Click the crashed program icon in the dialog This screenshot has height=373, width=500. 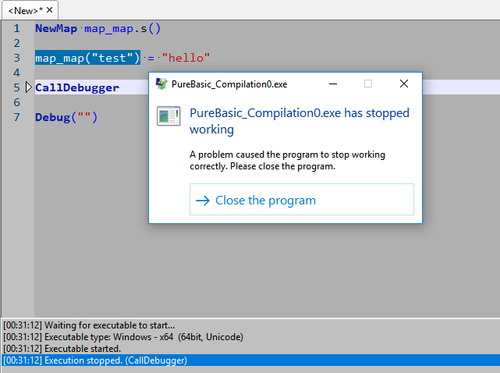(169, 116)
